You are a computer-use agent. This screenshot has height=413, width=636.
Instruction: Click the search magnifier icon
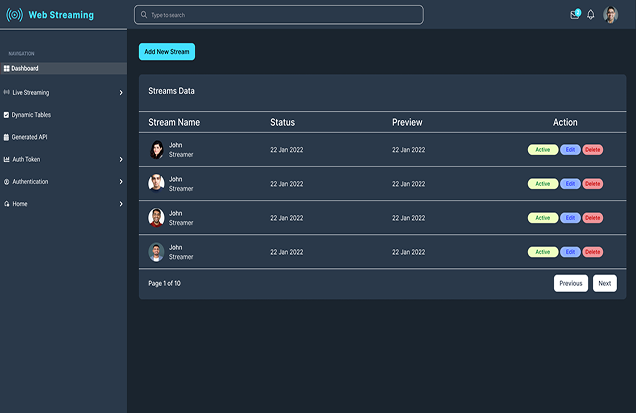tap(144, 15)
